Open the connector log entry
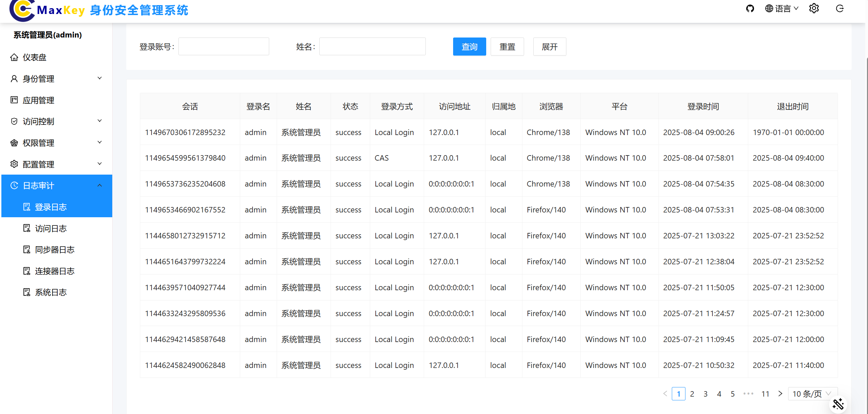This screenshot has height=414, width=868. [x=55, y=271]
